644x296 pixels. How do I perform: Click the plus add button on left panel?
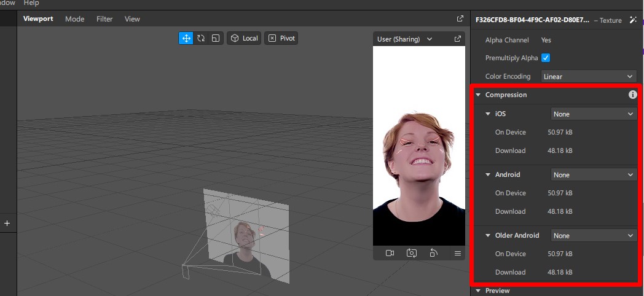pos(7,224)
